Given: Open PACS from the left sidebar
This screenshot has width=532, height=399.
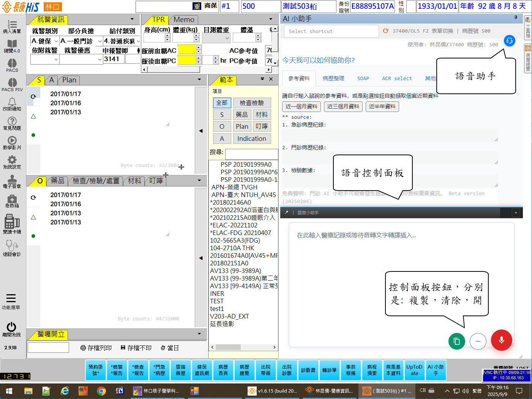Looking at the screenshot, I should pos(12,65).
